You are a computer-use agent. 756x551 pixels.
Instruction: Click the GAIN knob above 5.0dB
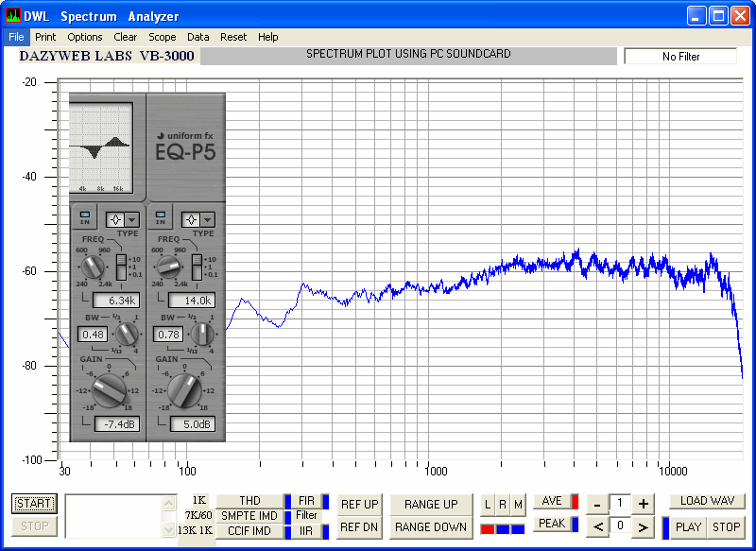[184, 390]
